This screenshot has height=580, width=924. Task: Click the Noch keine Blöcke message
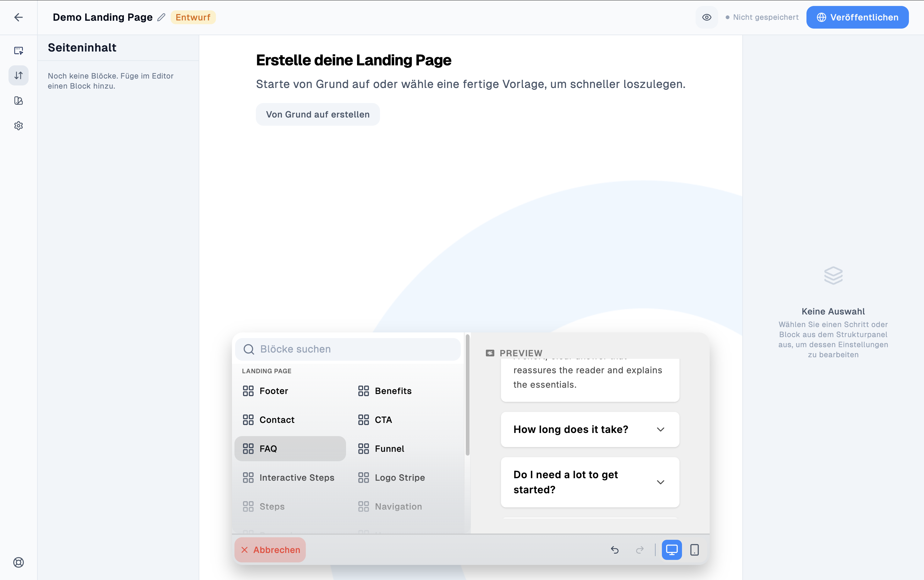click(x=111, y=81)
